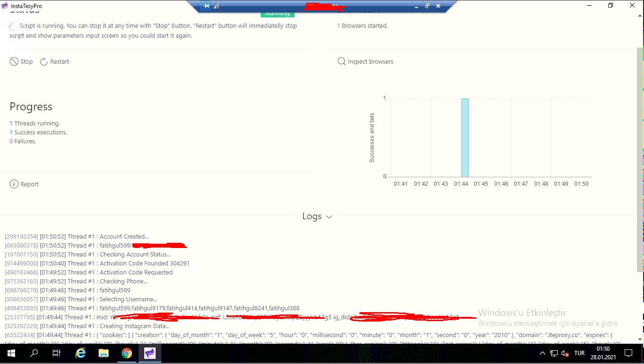644x364 pixels.
Task: Close the InstaTezyPro window
Action: click(x=633, y=6)
